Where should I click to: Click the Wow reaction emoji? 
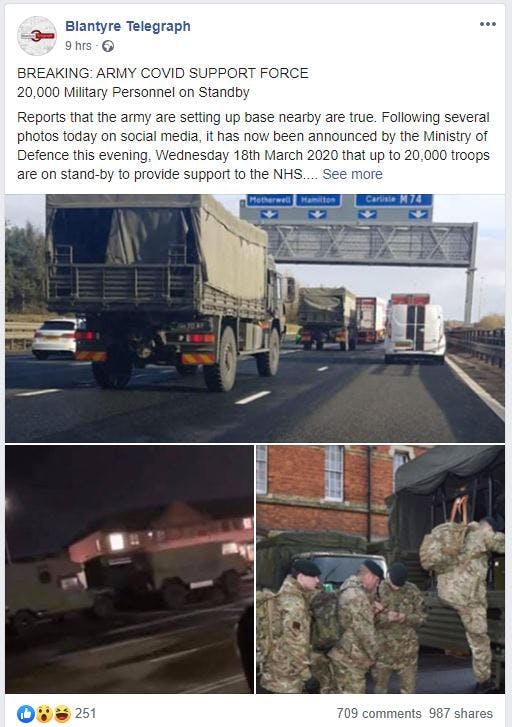[44, 714]
